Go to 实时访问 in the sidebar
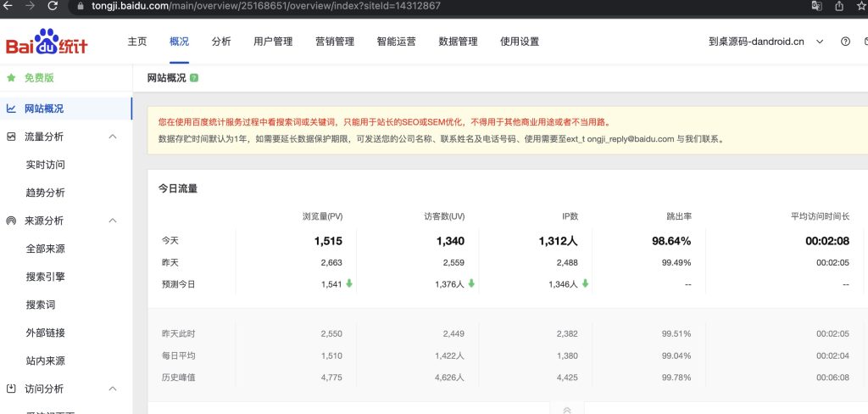 [x=46, y=165]
